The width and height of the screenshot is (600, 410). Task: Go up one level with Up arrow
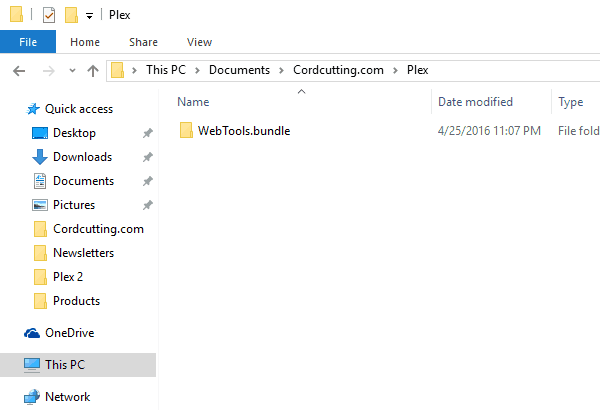[x=93, y=71]
